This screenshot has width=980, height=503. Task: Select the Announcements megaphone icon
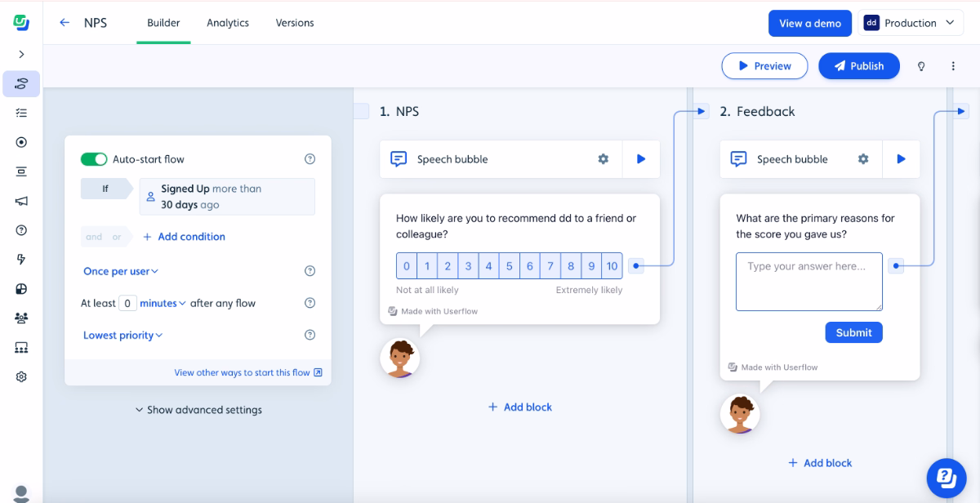click(x=20, y=201)
